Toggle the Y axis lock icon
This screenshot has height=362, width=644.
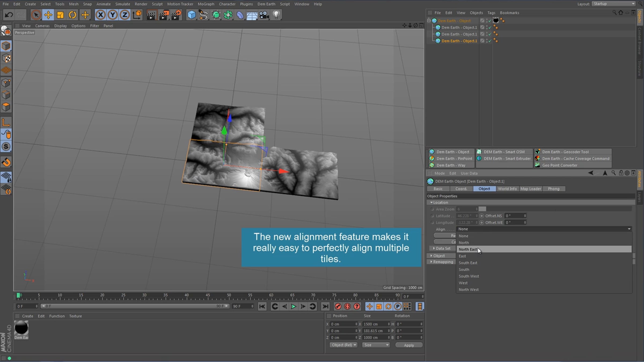pyautogui.click(x=113, y=15)
